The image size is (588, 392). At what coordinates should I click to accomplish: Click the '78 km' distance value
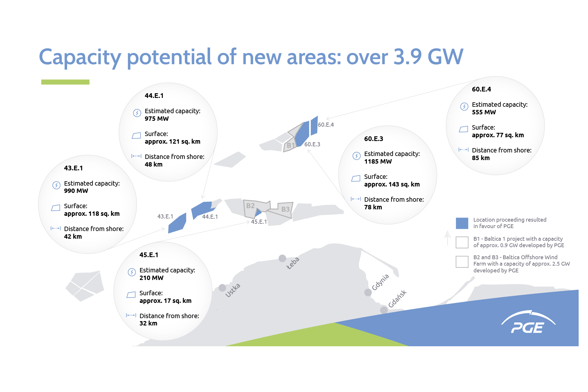pos(373,207)
